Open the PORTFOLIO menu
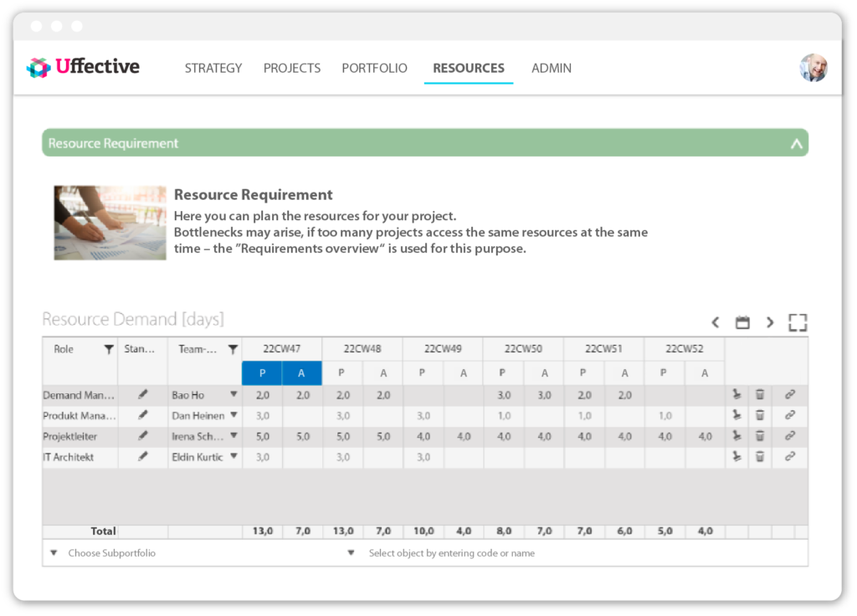 click(374, 69)
